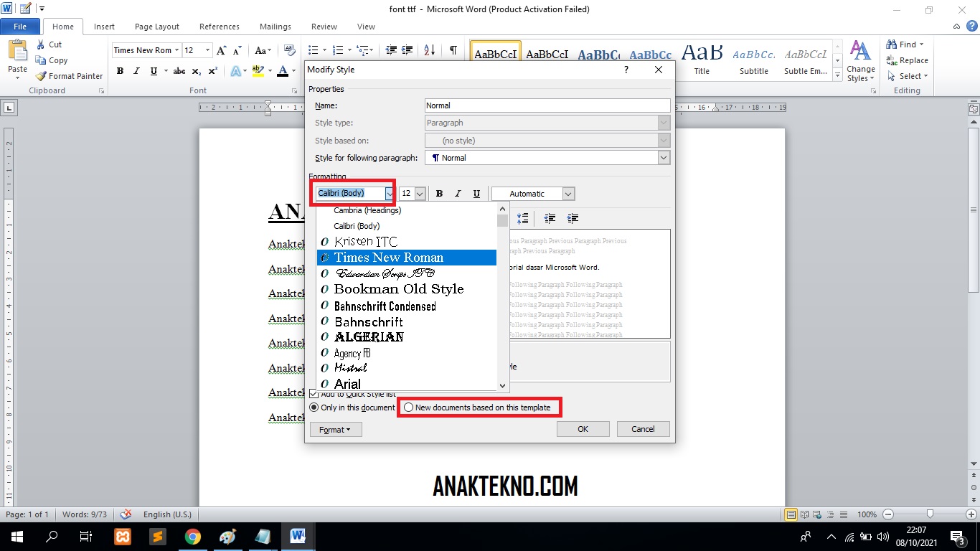Image resolution: width=980 pixels, height=551 pixels.
Task: Click the Paste icon in the ribbon
Action: click(x=17, y=52)
